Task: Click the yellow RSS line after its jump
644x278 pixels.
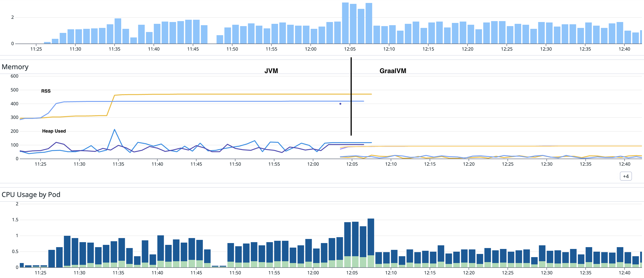Action: point(200,95)
